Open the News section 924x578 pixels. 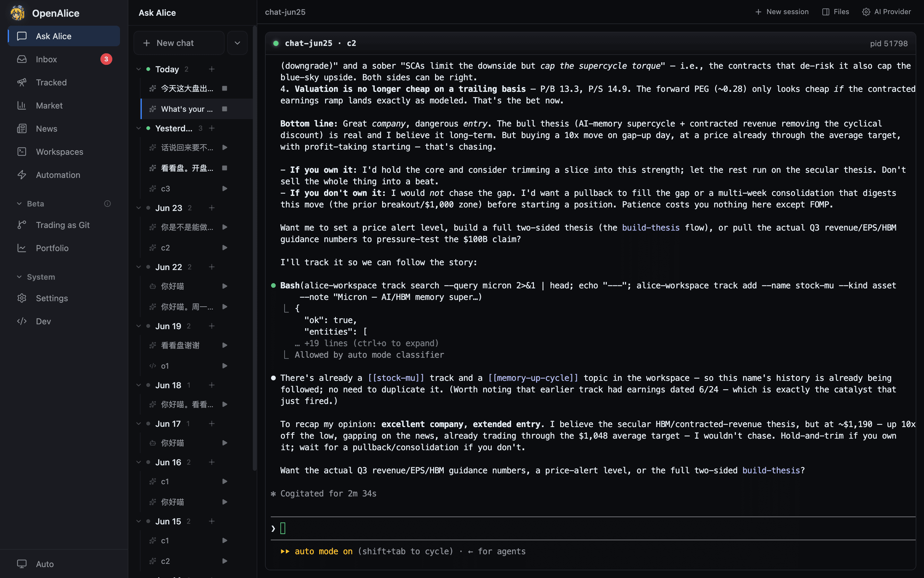point(64,128)
